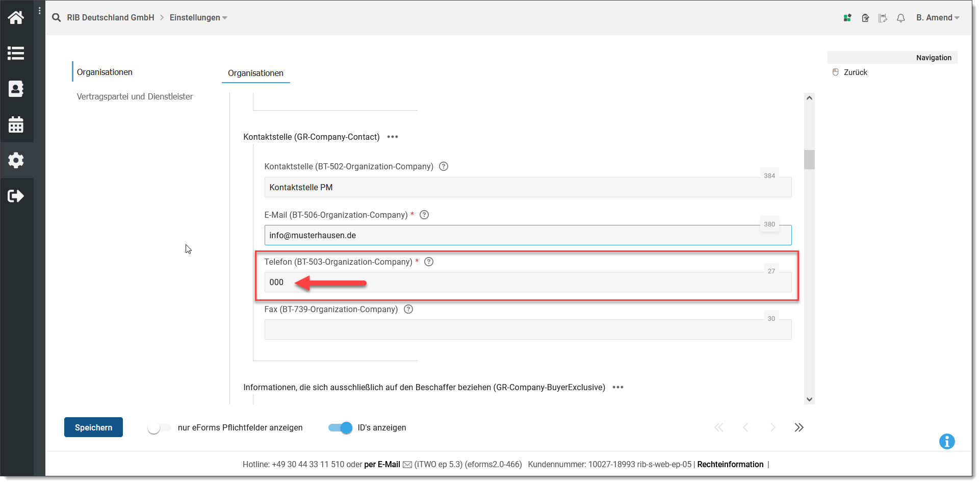Open the Rechteinformation link

[x=730, y=465]
